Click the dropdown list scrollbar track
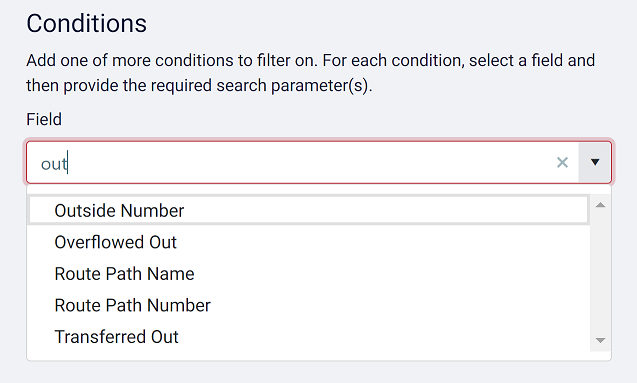This screenshot has width=637, height=383. (x=600, y=272)
